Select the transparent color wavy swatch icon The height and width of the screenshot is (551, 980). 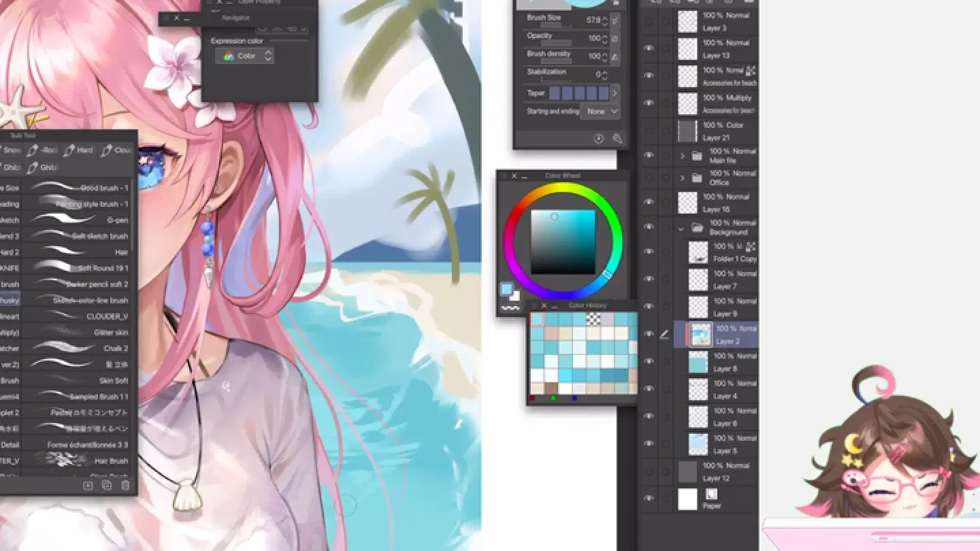pos(510,307)
